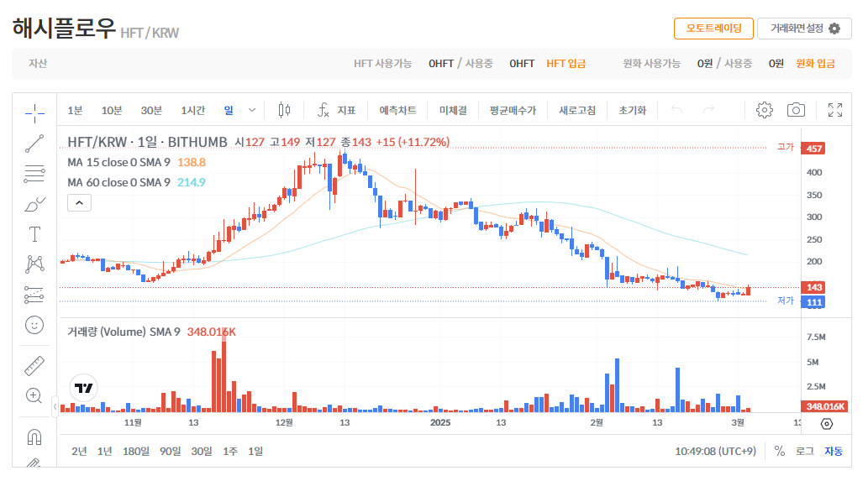Screen dimensions: 868x481
Task: Select the 1분 interval
Action: click(75, 110)
